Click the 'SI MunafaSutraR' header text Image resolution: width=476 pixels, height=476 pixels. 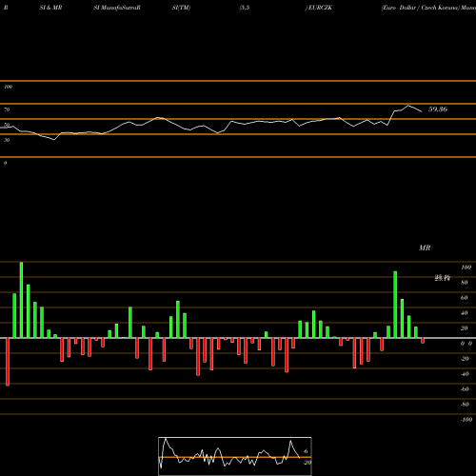coord(117,8)
